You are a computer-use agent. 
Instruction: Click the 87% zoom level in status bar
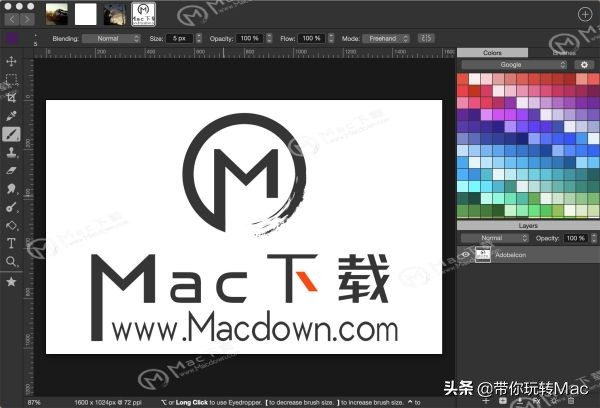(34, 403)
